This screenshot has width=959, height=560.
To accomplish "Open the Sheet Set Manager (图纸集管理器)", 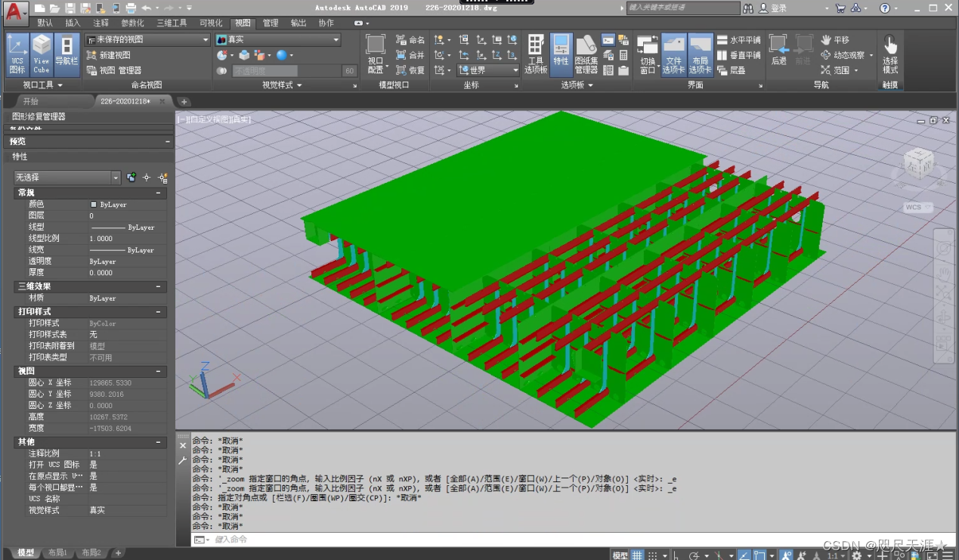I will coord(586,54).
